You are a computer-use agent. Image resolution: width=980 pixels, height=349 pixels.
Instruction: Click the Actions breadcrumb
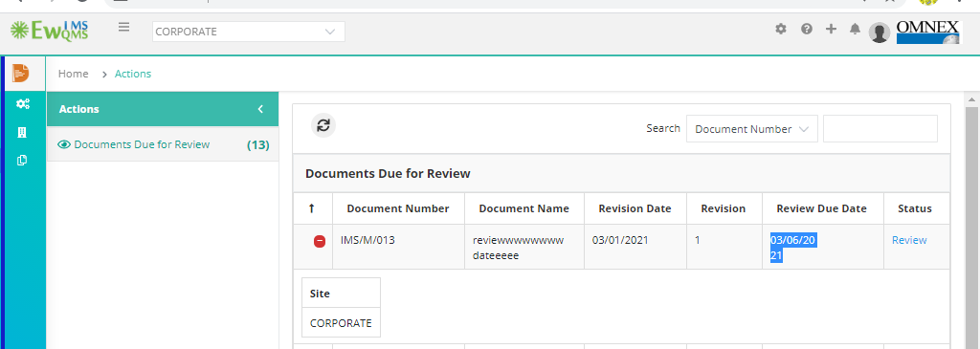[x=132, y=74]
